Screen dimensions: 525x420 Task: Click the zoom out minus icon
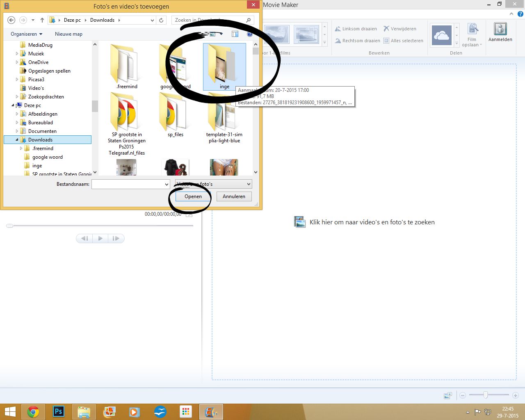pos(463,395)
